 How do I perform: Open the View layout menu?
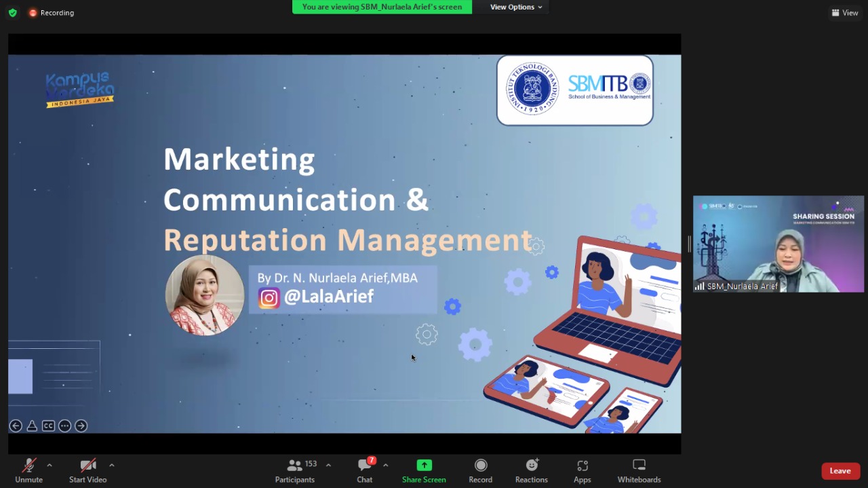[x=845, y=13]
